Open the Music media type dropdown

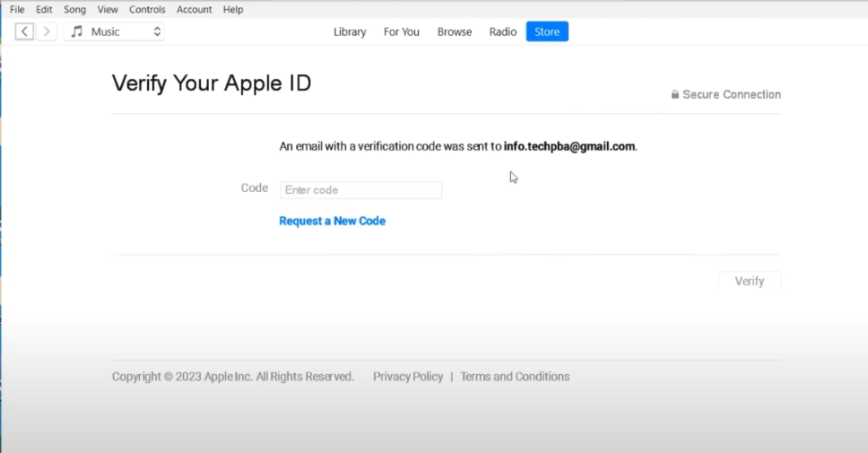114,31
